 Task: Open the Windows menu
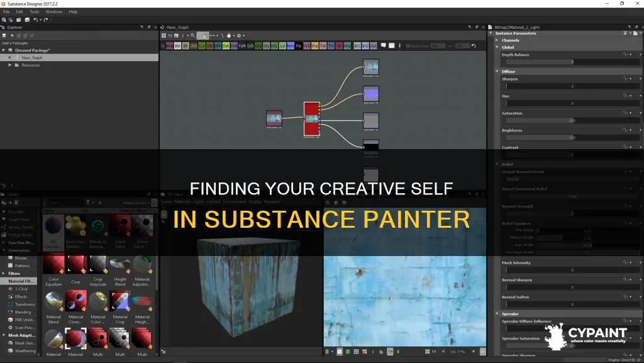(x=54, y=11)
